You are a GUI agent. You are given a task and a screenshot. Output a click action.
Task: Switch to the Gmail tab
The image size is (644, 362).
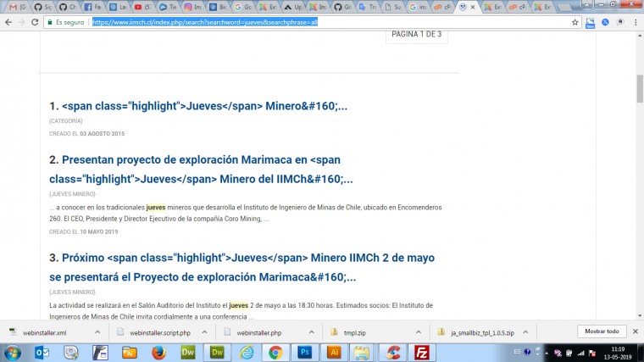pyautogui.click(x=17, y=7)
